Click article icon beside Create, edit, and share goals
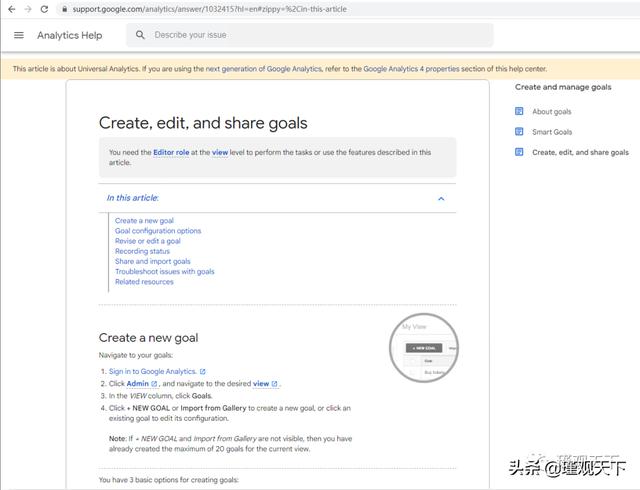 click(519, 152)
